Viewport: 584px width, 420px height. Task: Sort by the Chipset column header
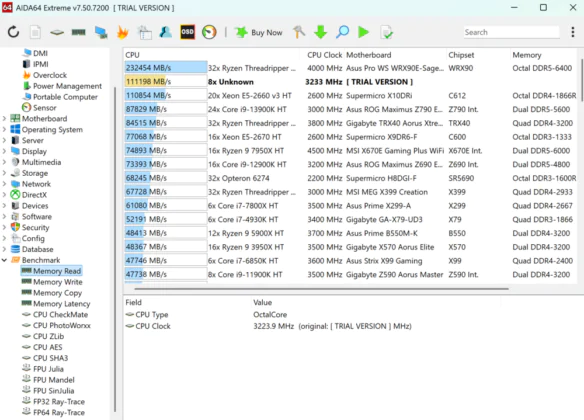click(461, 55)
